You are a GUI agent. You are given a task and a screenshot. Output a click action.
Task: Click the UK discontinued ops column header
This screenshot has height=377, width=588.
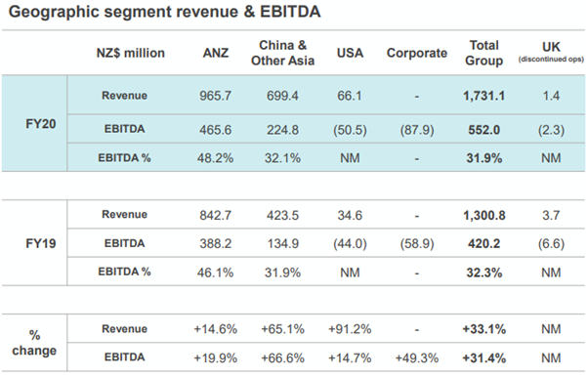(551, 52)
